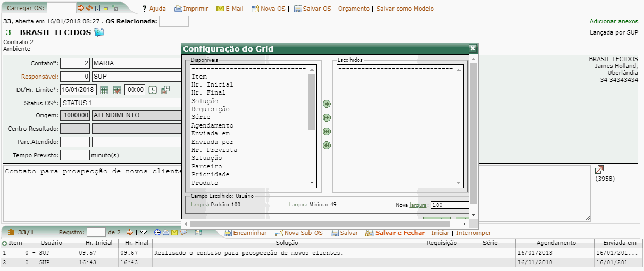Click the Disponíveis list scrollbar down arrow
Image resolution: width=644 pixels, height=271 pixels.
pos(312,183)
